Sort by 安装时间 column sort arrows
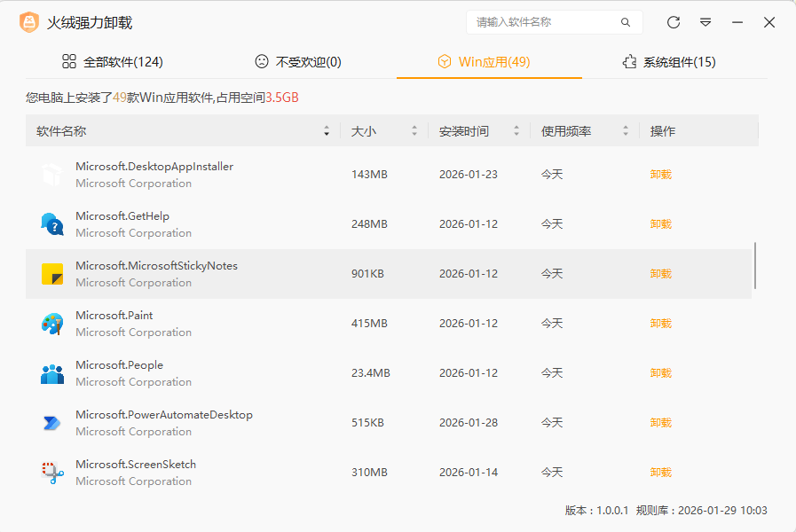Image resolution: width=796 pixels, height=532 pixels. pyautogui.click(x=516, y=131)
